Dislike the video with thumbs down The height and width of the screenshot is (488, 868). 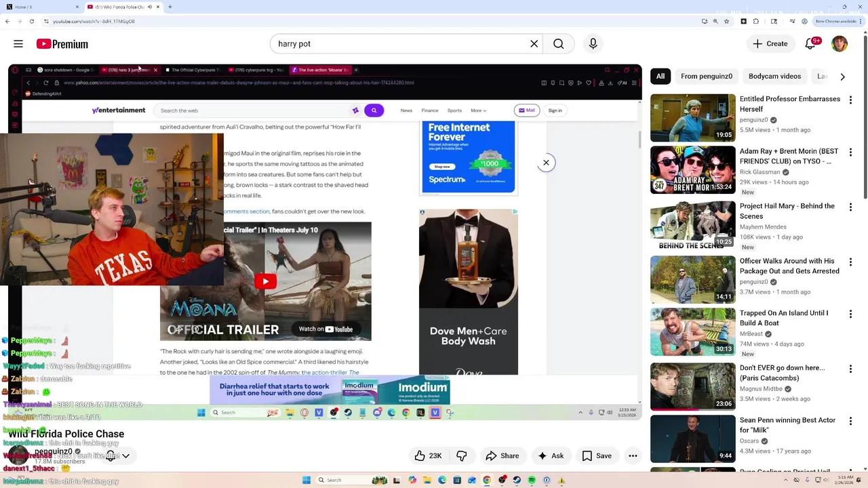[462, 456]
